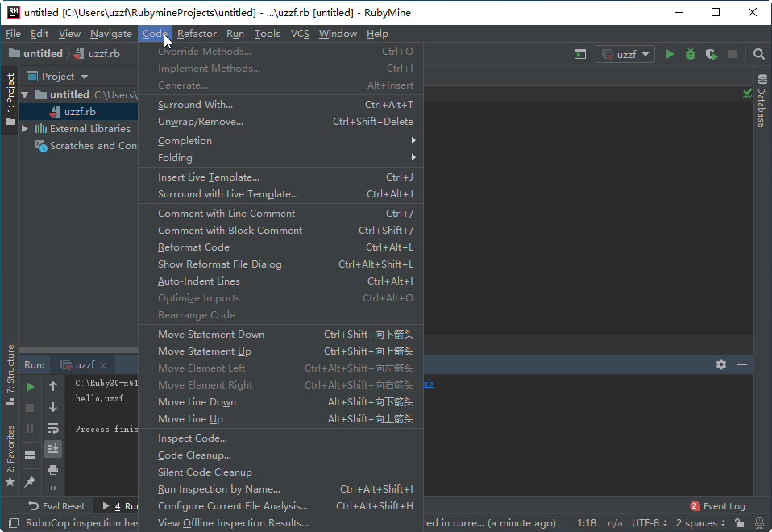Screen dimensions: 772x532
Task: Click Run Inspection by Name...
Action: pyautogui.click(x=280, y=489)
